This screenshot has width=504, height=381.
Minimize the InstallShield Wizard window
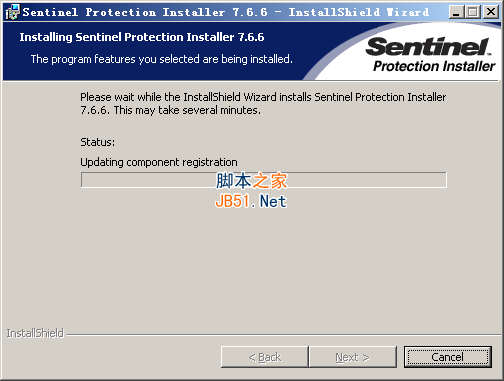tap(456, 12)
